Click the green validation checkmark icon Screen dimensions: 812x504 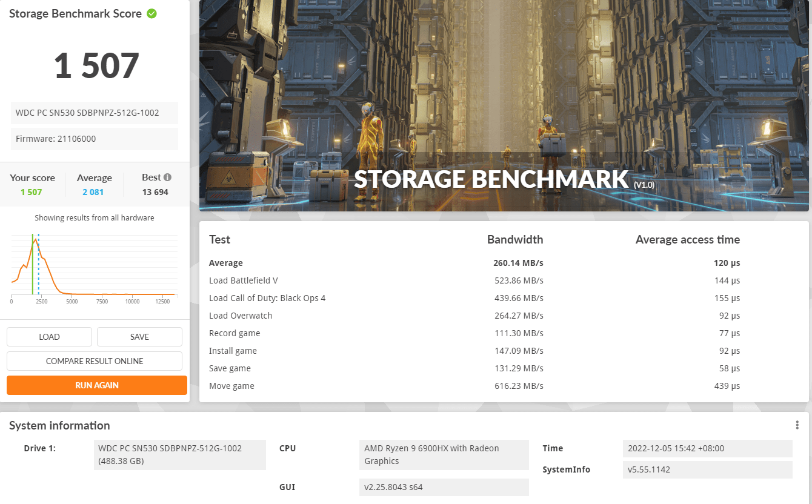[151, 13]
